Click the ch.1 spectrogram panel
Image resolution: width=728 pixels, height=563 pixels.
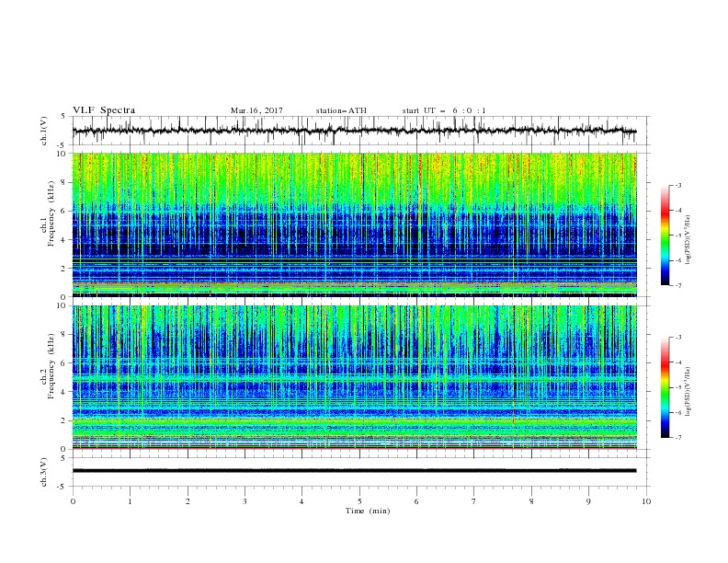point(354,224)
